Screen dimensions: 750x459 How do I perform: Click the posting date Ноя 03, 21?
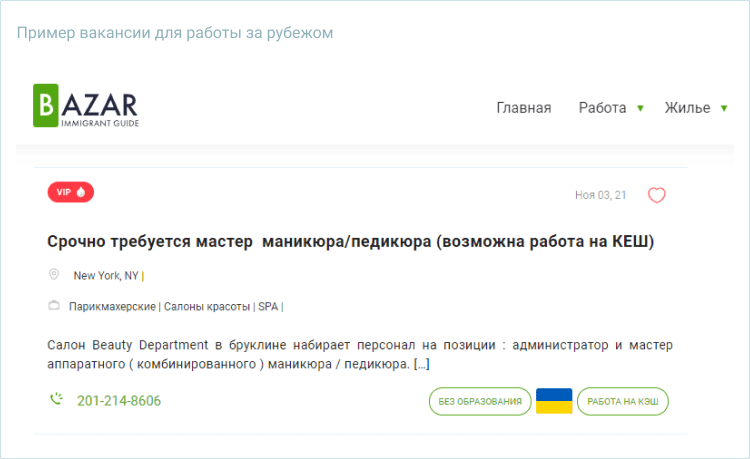600,195
